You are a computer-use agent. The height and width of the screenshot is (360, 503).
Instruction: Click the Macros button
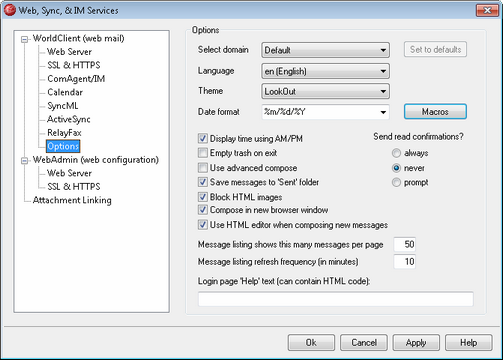[x=435, y=112]
